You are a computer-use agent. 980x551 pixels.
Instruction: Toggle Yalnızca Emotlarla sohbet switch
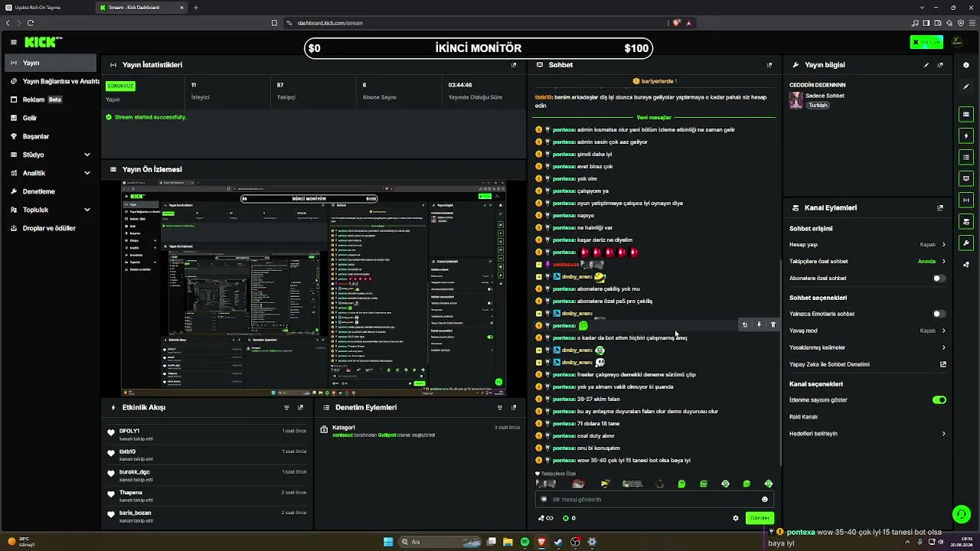pyautogui.click(x=939, y=314)
